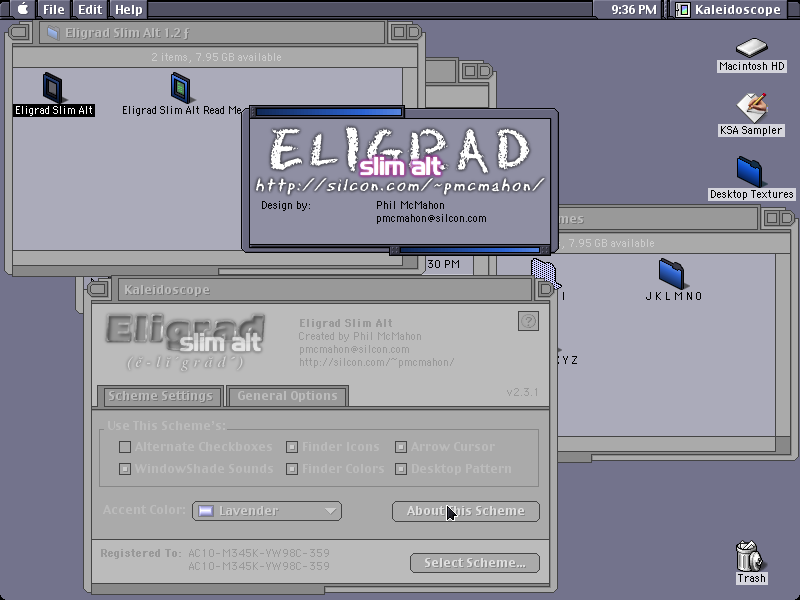Open the Accent Color Lavender dropdown
This screenshot has width=800, height=600.
(267, 511)
